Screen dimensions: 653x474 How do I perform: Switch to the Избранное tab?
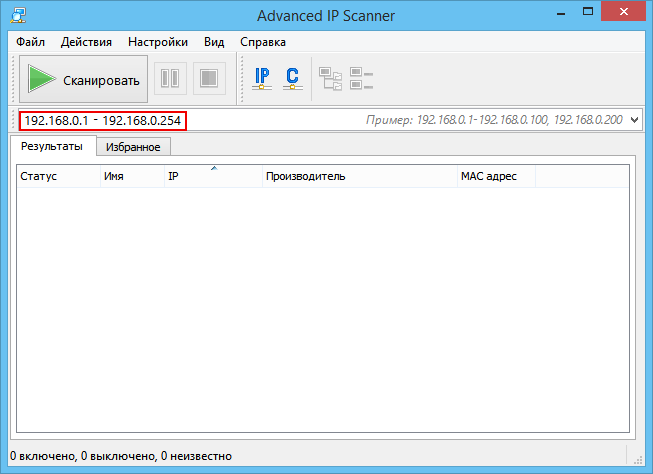(133, 146)
